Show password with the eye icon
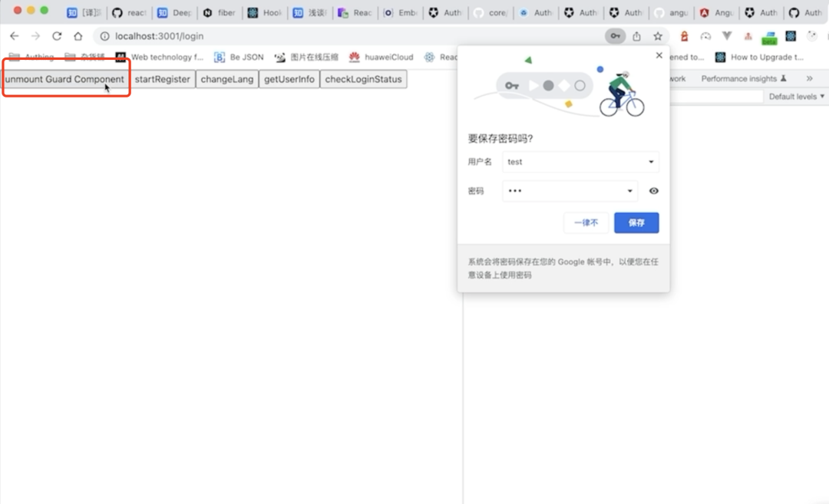 tap(654, 191)
